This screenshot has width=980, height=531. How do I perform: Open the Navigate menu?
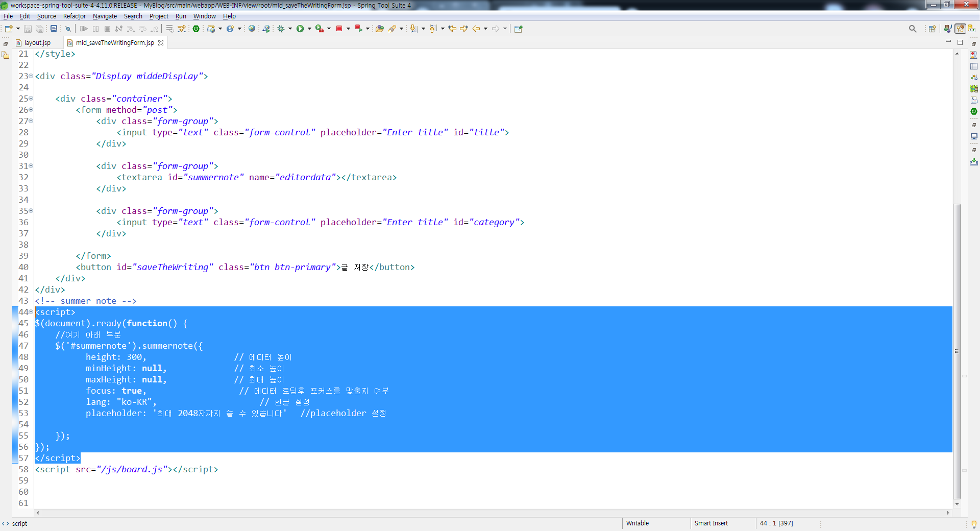[x=105, y=16]
